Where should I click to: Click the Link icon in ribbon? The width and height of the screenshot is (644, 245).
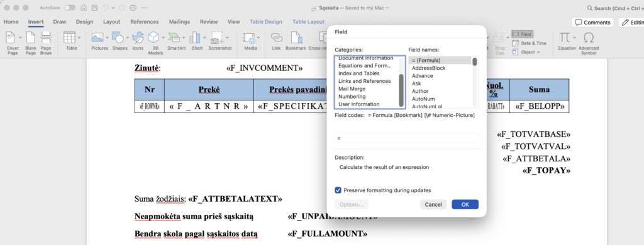[277, 38]
